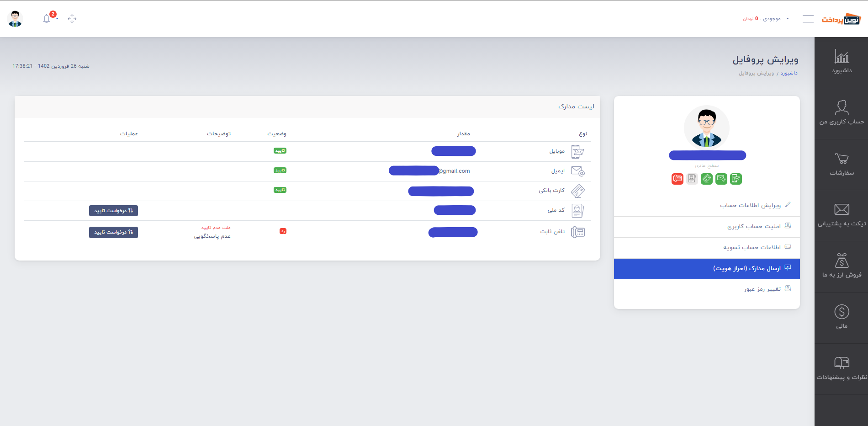Click icon beside اطلاعات حساب تسویه
Screen dimensions: 868x426
click(x=788, y=247)
